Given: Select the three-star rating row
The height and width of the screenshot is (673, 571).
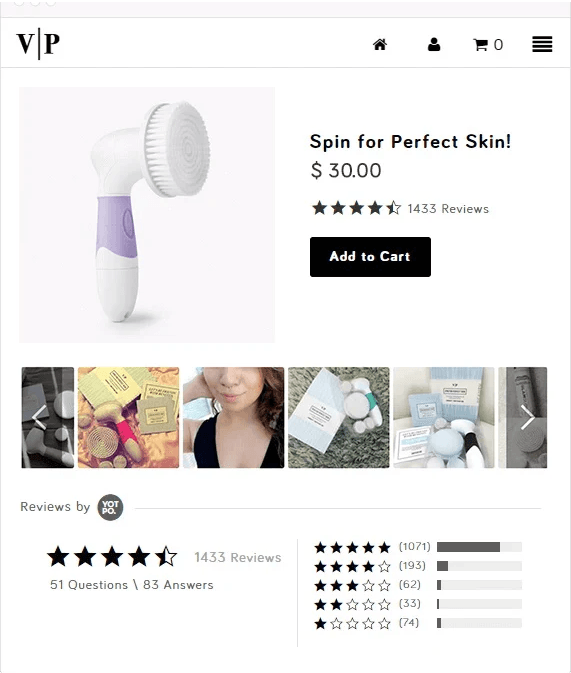Looking at the screenshot, I should [x=418, y=585].
